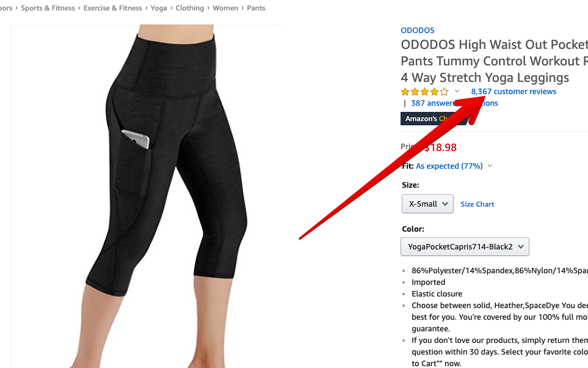Go to the Yoga breadcrumb

pos(159,8)
